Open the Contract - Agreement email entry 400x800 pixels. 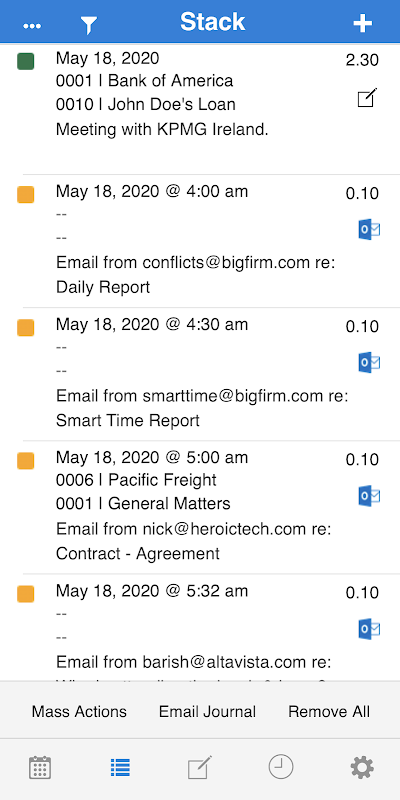click(200, 507)
